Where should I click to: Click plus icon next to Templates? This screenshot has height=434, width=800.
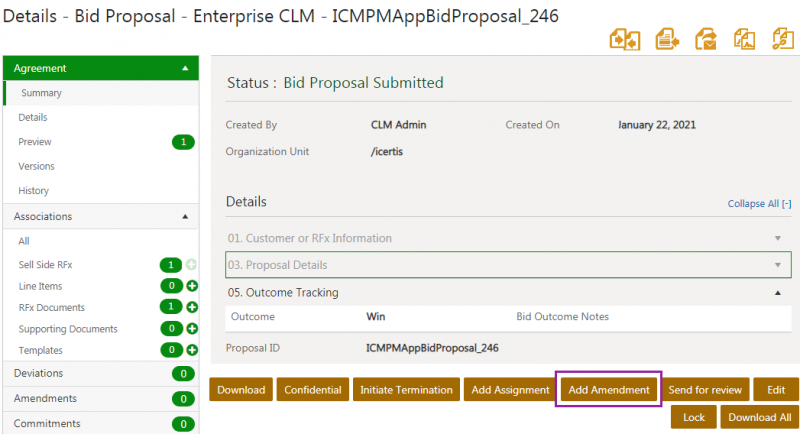tap(192, 350)
